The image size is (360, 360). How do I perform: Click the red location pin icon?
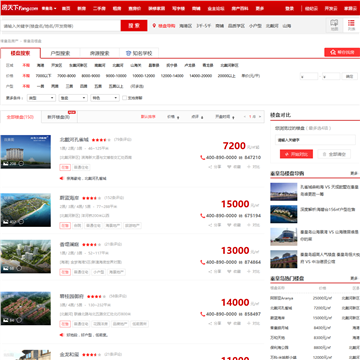pyautogui.click(x=154, y=26)
